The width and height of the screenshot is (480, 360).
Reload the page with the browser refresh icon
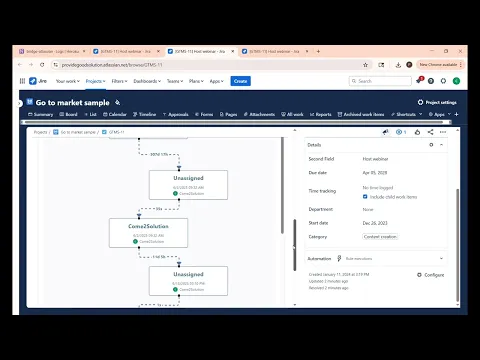[x=42, y=65]
